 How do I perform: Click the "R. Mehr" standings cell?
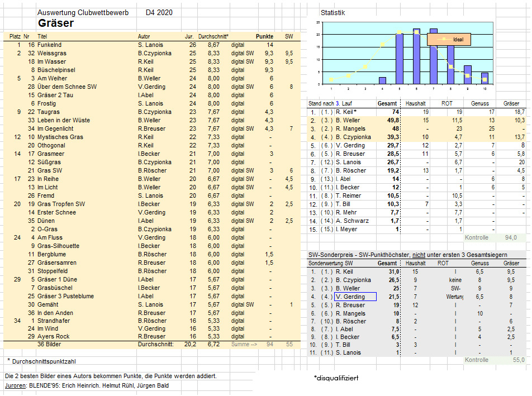coord(346,213)
